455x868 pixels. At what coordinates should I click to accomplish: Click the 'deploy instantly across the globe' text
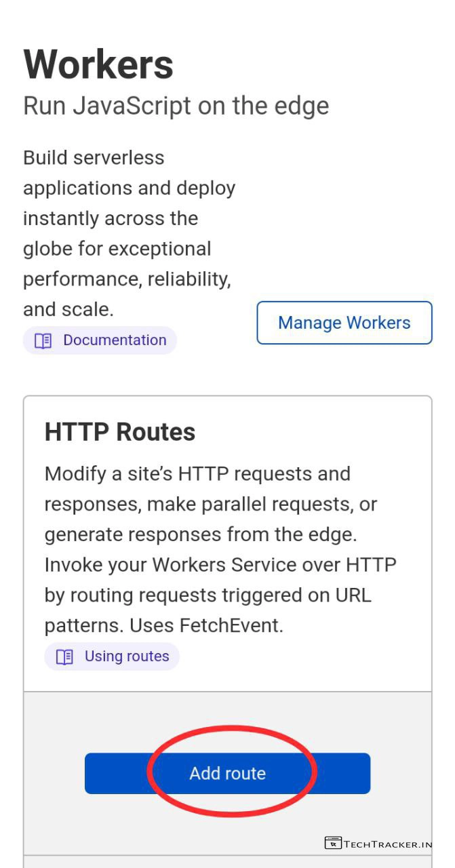129,218
